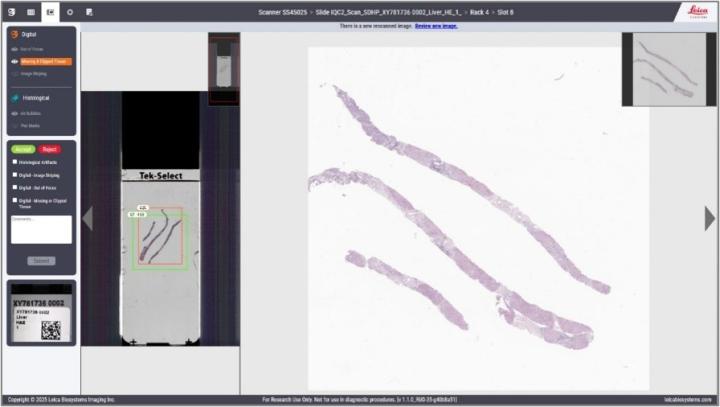Viewport: 720px width, 407px height.
Task: Click Scanner SS45025 in the breadcrumb
Action: pyautogui.click(x=282, y=12)
